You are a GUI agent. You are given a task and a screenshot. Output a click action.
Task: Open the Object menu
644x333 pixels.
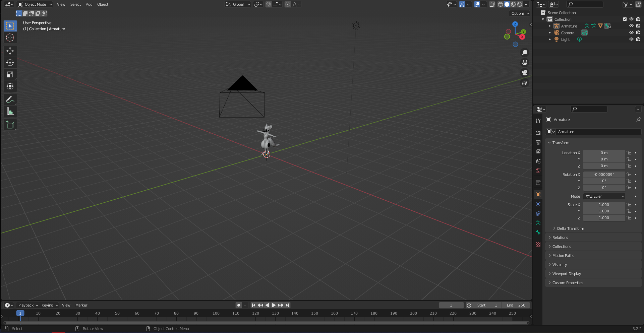pyautogui.click(x=103, y=4)
